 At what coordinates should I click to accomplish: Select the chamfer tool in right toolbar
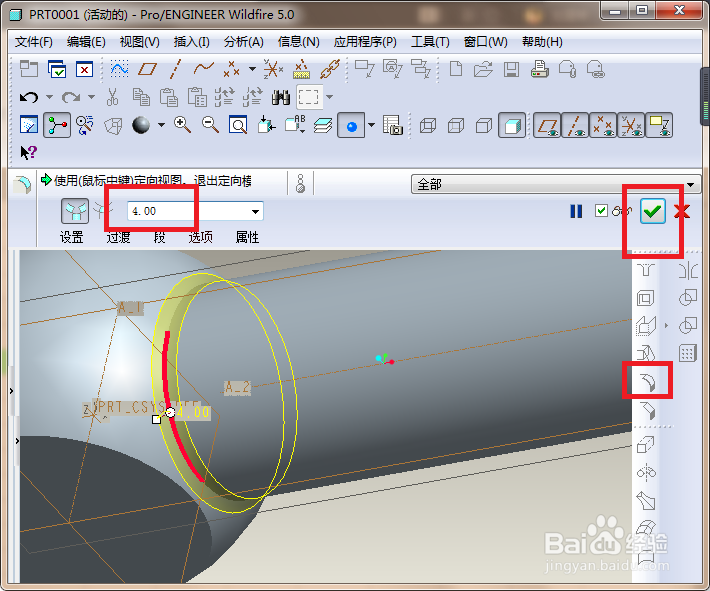(x=647, y=411)
